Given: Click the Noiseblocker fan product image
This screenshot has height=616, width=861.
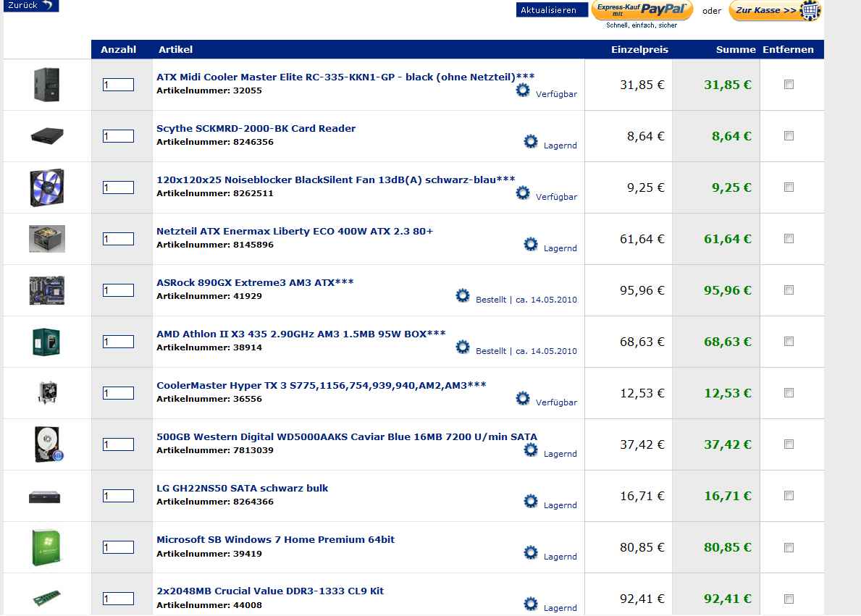Looking at the screenshot, I should (x=46, y=187).
